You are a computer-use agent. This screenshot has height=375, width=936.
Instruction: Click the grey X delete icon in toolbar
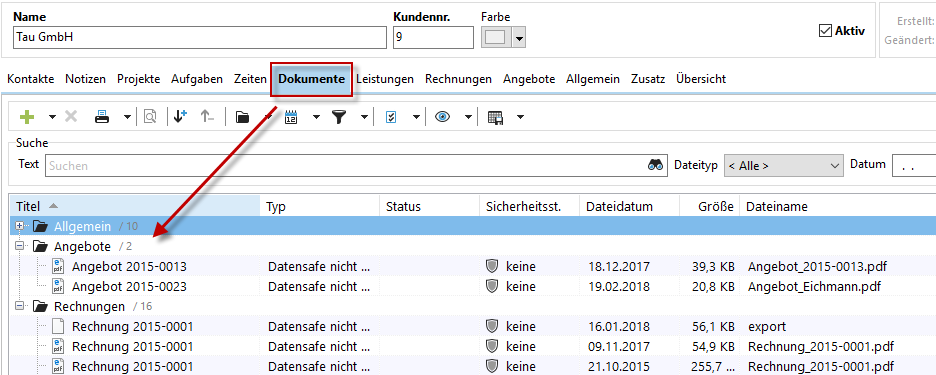pyautogui.click(x=70, y=117)
